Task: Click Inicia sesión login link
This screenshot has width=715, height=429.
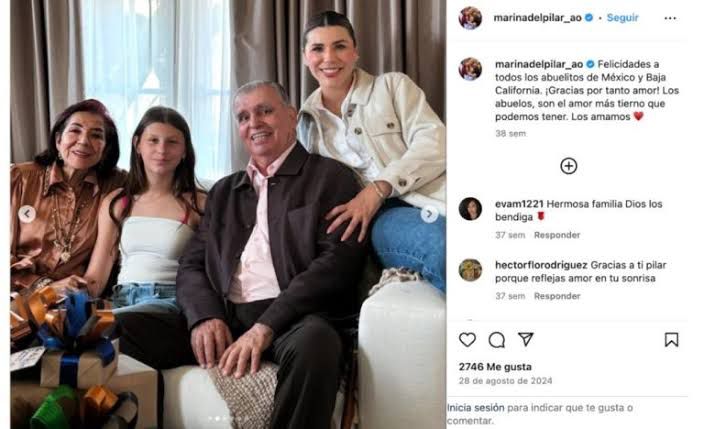Action: [x=476, y=408]
